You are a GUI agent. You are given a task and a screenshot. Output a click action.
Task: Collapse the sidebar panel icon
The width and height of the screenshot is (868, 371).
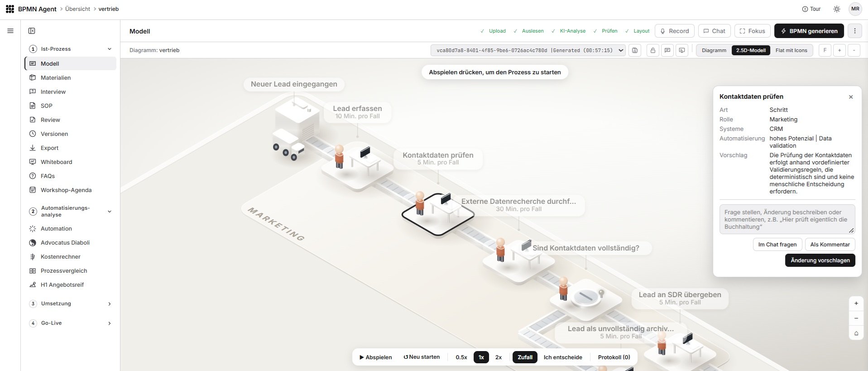tap(32, 31)
